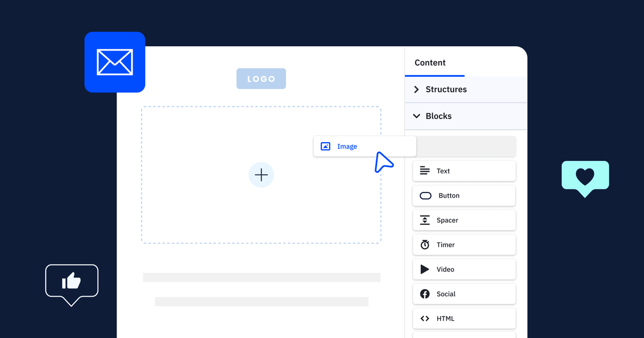
Task: Click the heart speech bubble icon
Action: pos(585,179)
